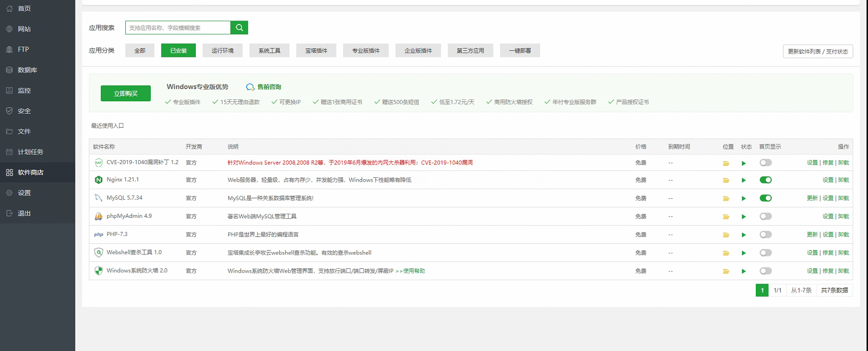Viewport: 868px width, 351px height.
Task: Click the 售前咨询 chat icon
Action: (250, 87)
